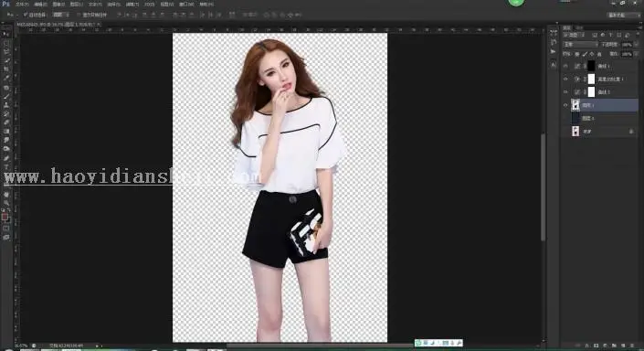
Task: Toggle the Auto-Select checkbox
Action: tap(25, 15)
